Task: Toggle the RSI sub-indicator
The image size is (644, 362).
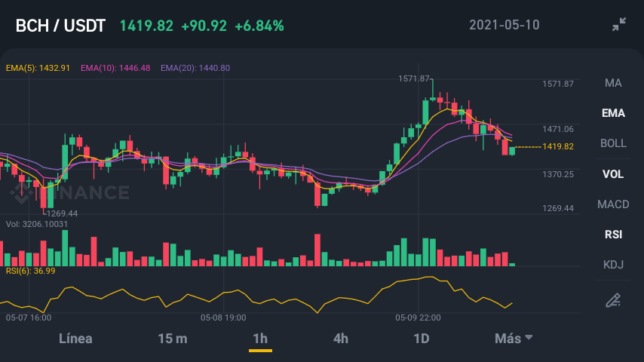Action: click(613, 235)
